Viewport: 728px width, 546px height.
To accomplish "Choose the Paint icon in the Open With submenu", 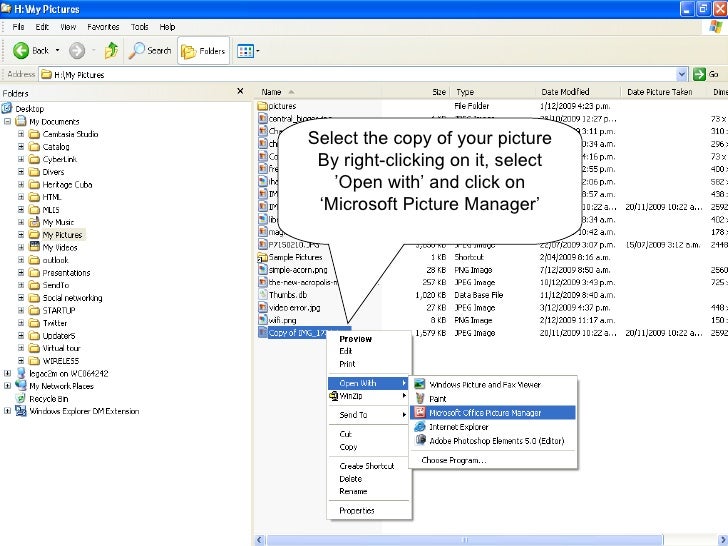I will [x=420, y=398].
